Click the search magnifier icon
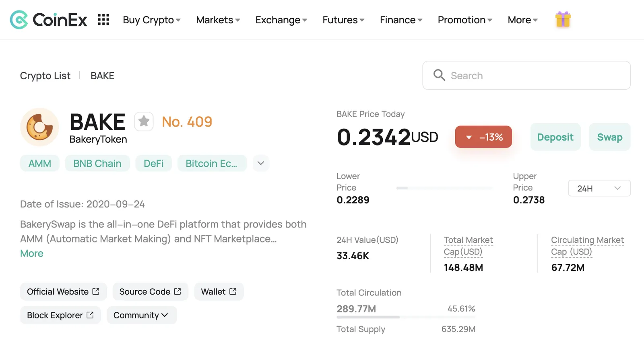Viewport: 644px width, 363px height. (439, 75)
